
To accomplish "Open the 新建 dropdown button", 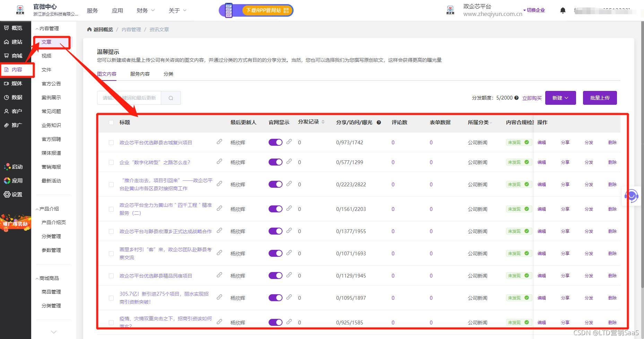I will (560, 98).
